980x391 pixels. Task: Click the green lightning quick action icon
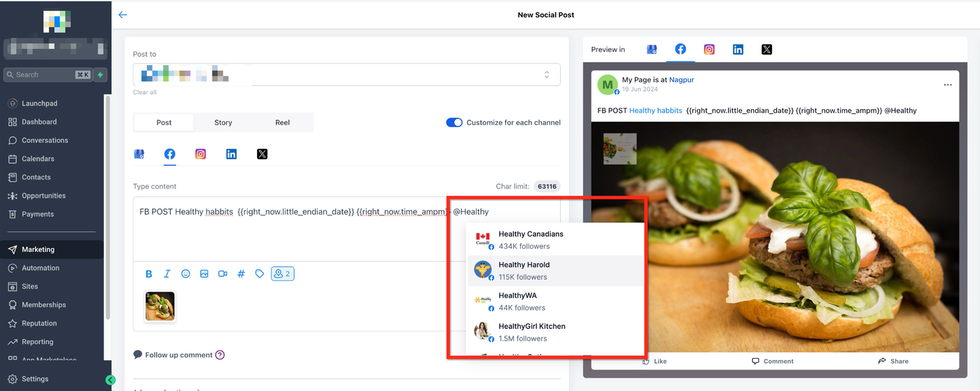(100, 75)
